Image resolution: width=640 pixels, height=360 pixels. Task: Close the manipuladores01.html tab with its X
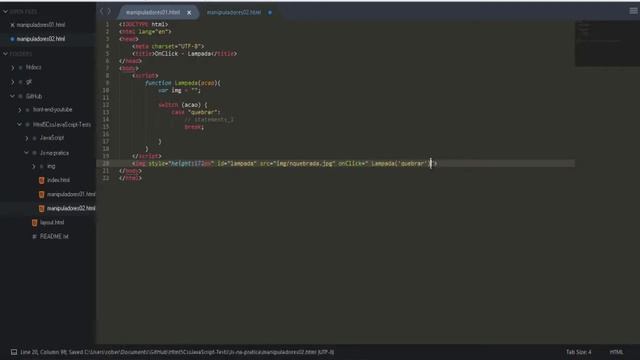tap(189, 13)
